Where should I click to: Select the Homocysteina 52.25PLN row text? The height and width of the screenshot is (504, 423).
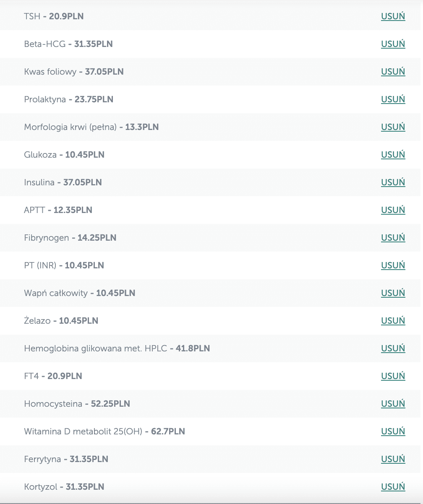77,404
